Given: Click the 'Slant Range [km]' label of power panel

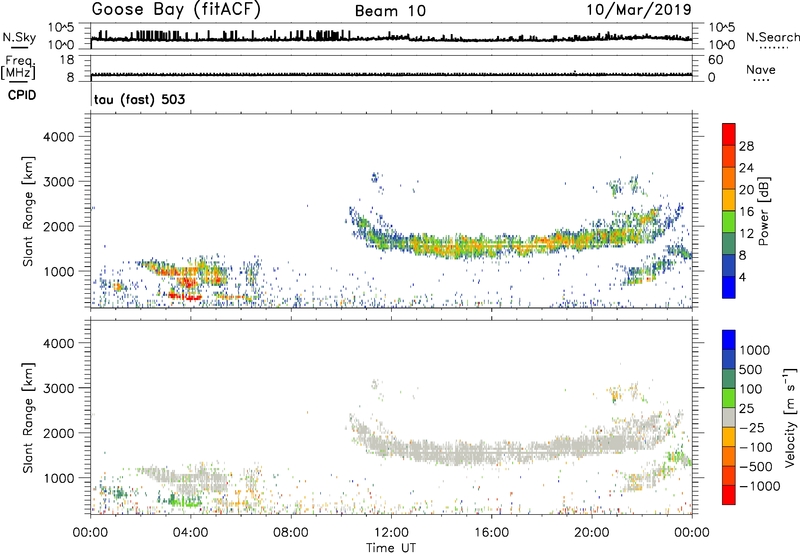Looking at the screenshot, I should (x=28, y=211).
